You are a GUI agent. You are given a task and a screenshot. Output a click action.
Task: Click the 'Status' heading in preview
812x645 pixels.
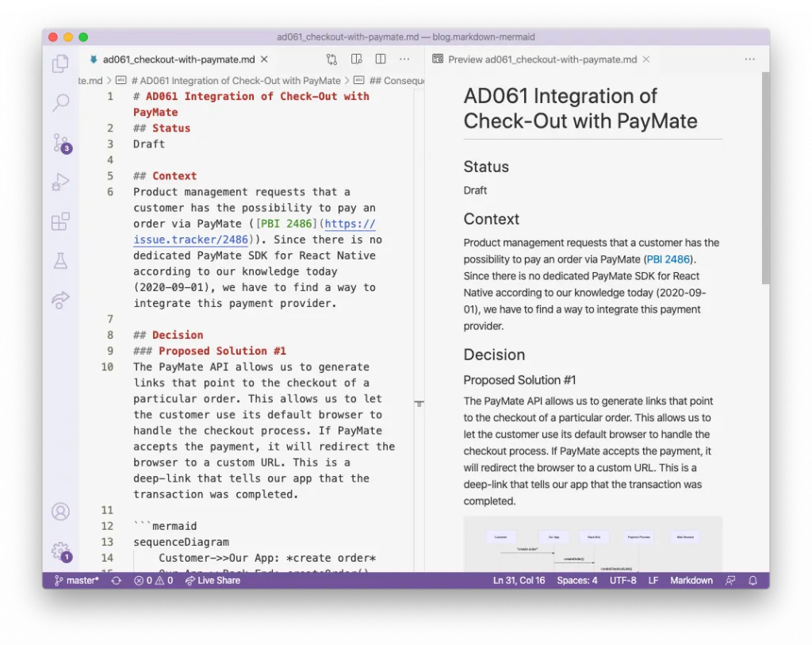point(486,167)
